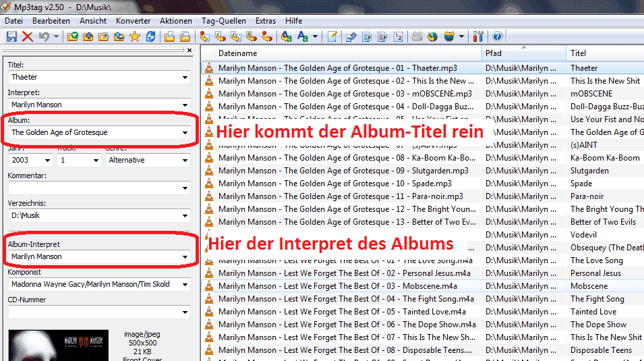Click the Filename to Filename converter icon
The height and width of the screenshot is (361, 644).
coord(236,36)
